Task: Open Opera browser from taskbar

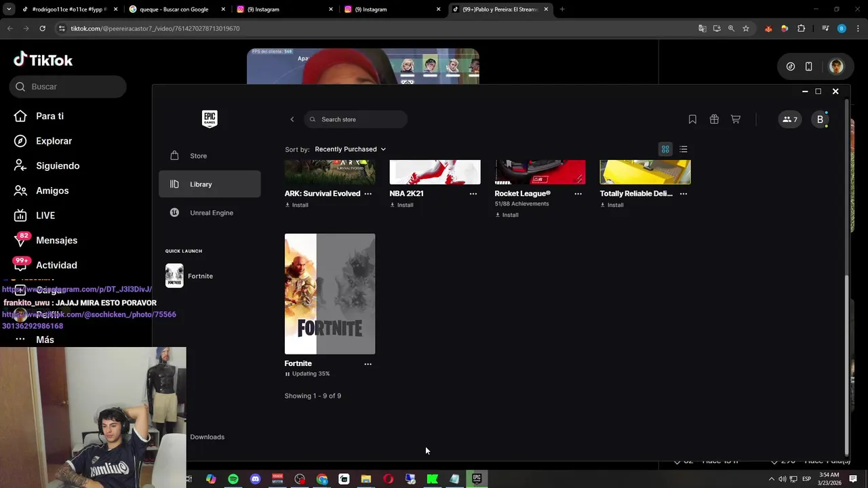Action: tap(389, 479)
